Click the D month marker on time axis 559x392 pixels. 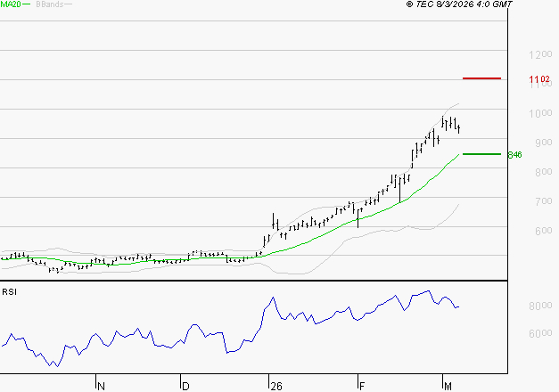click(185, 387)
